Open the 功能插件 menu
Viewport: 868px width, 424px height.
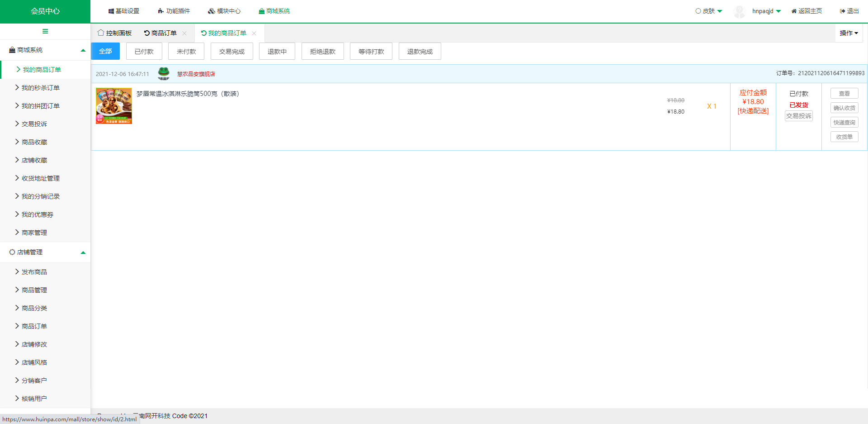pyautogui.click(x=174, y=11)
